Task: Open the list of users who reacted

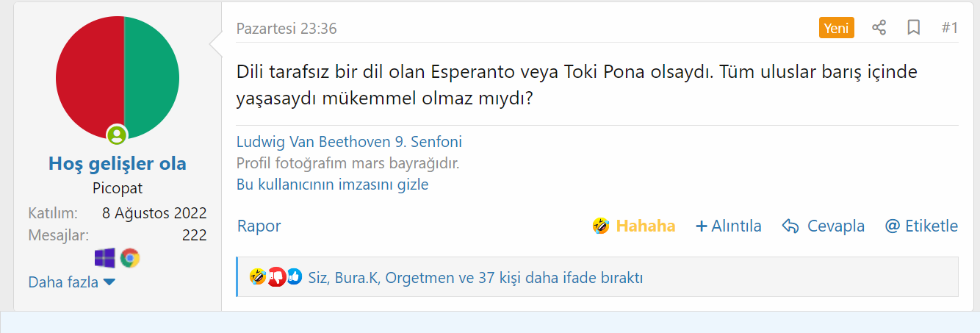Action: [x=475, y=278]
